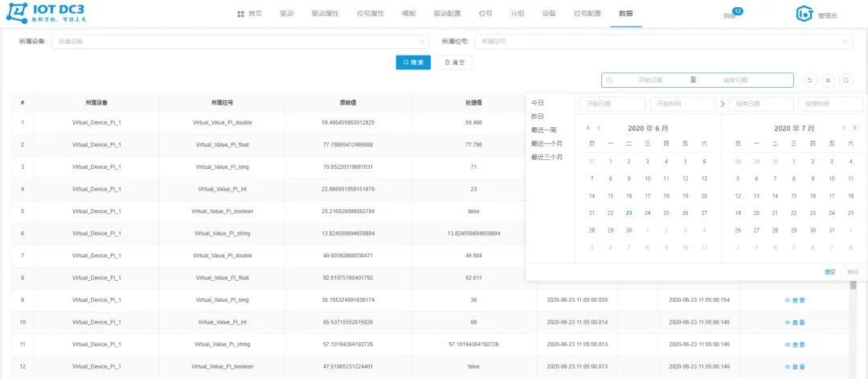
Task: Go to next year in July calendar
Action: (x=854, y=128)
